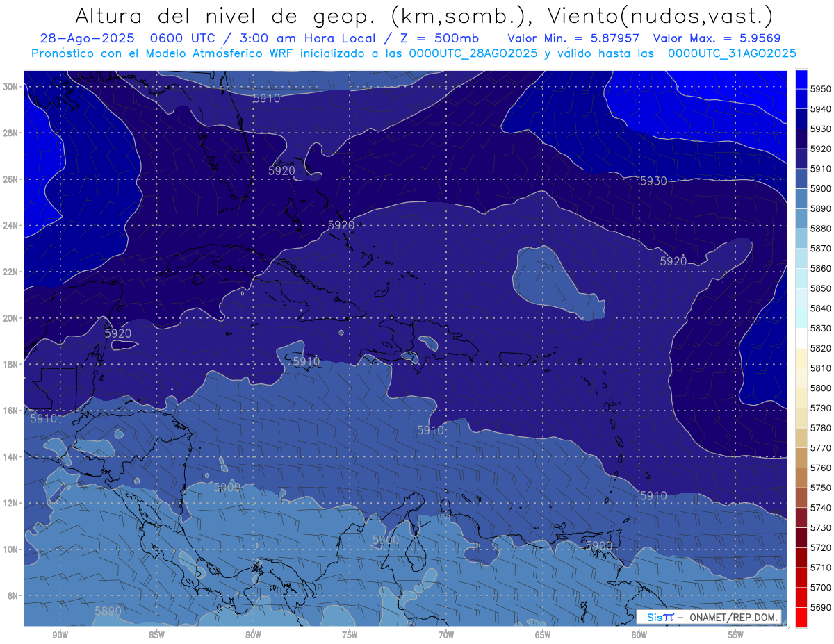Click the '0000UTC_31AGO2025' valid-until time text
The height and width of the screenshot is (644, 834).
click(x=732, y=53)
